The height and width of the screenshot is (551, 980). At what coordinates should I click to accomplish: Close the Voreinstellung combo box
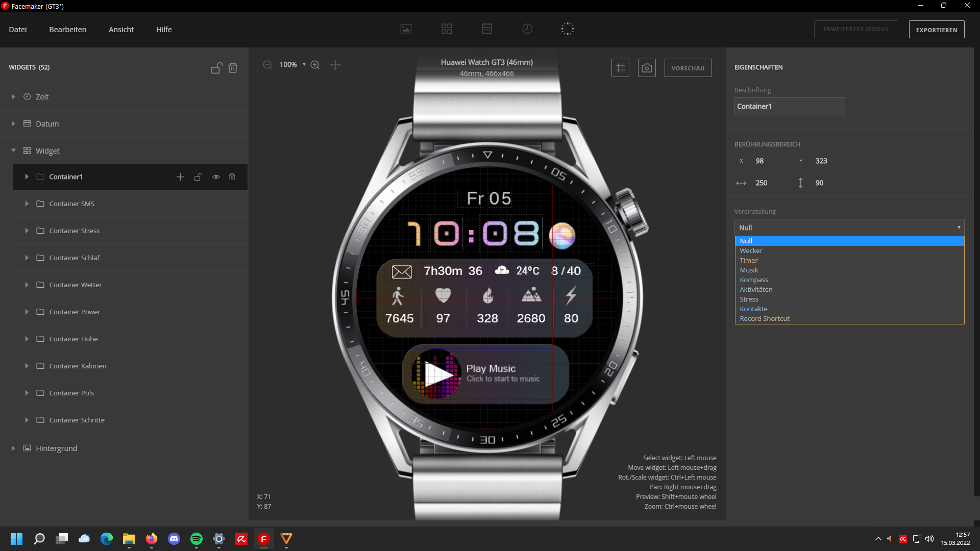click(849, 228)
